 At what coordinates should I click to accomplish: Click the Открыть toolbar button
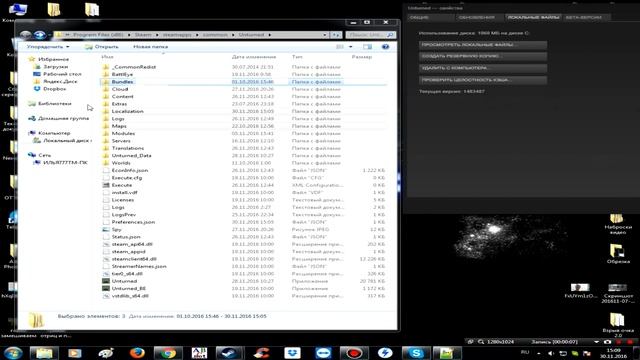pos(102,47)
